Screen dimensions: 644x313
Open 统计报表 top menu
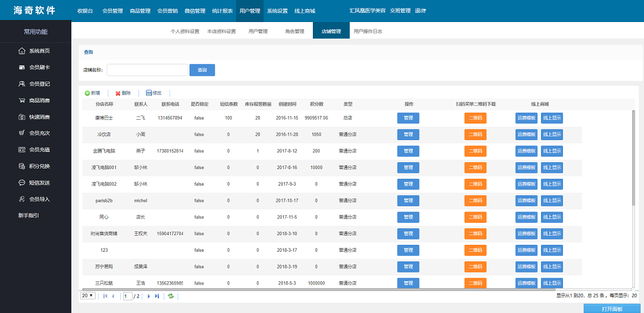(x=223, y=11)
